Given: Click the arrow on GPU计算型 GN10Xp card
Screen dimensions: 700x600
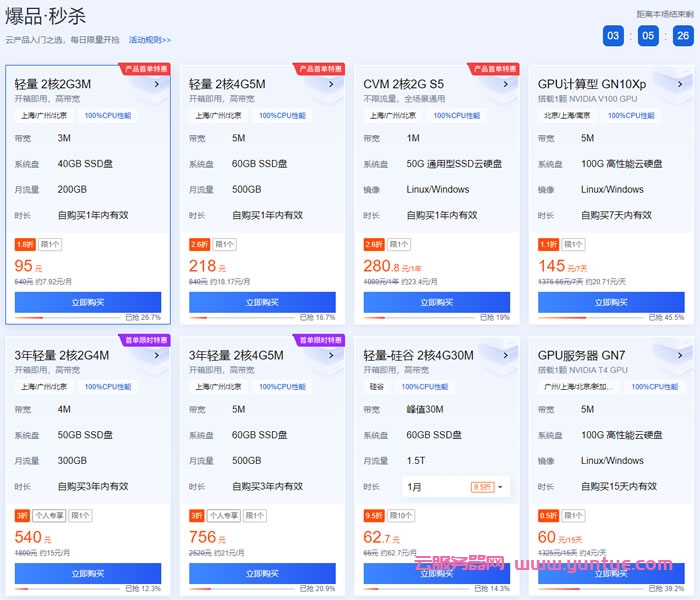Looking at the screenshot, I should click(680, 85).
